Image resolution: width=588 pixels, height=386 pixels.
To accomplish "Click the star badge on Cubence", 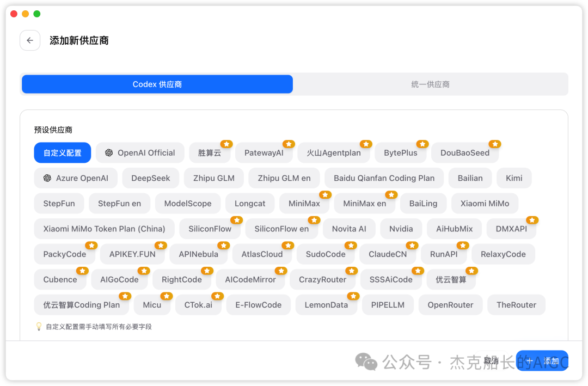I will [83, 271].
